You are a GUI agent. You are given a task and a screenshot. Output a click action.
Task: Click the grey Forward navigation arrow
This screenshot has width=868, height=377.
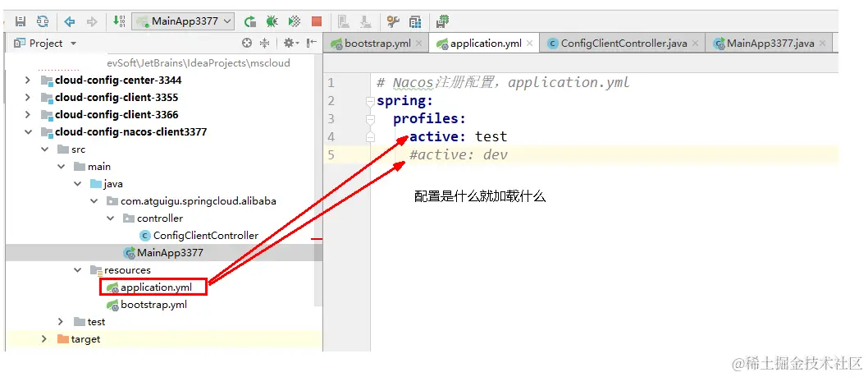point(91,21)
